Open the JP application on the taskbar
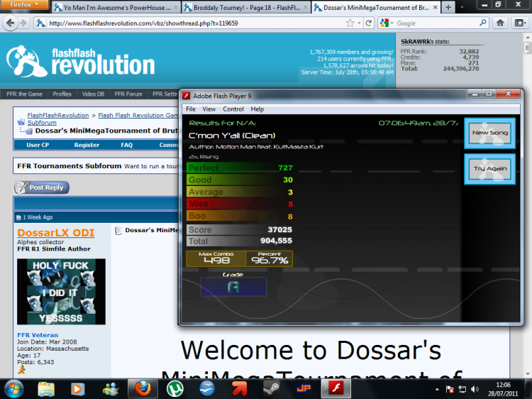This screenshot has width=532, height=399. click(x=304, y=388)
